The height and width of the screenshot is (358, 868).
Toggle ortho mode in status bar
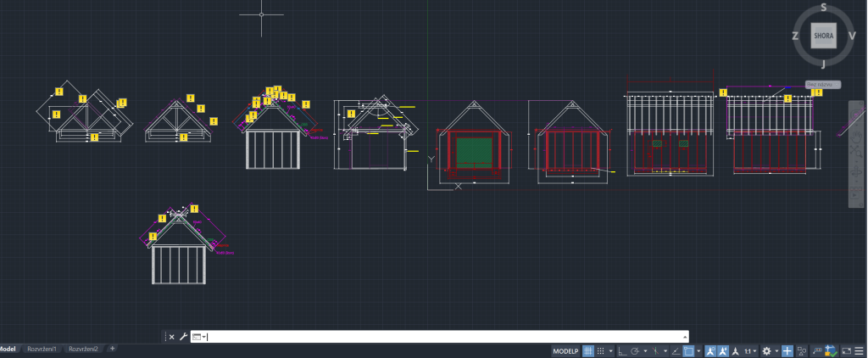pyautogui.click(x=621, y=351)
